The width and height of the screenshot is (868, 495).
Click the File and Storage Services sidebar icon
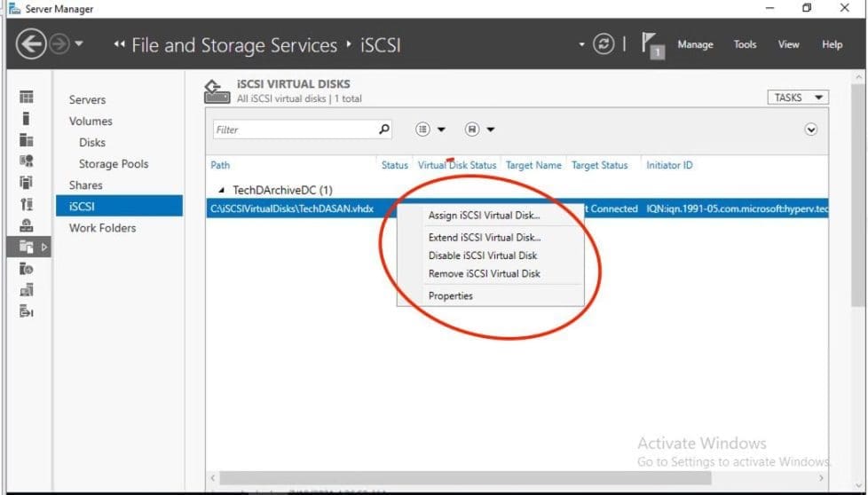(27, 247)
